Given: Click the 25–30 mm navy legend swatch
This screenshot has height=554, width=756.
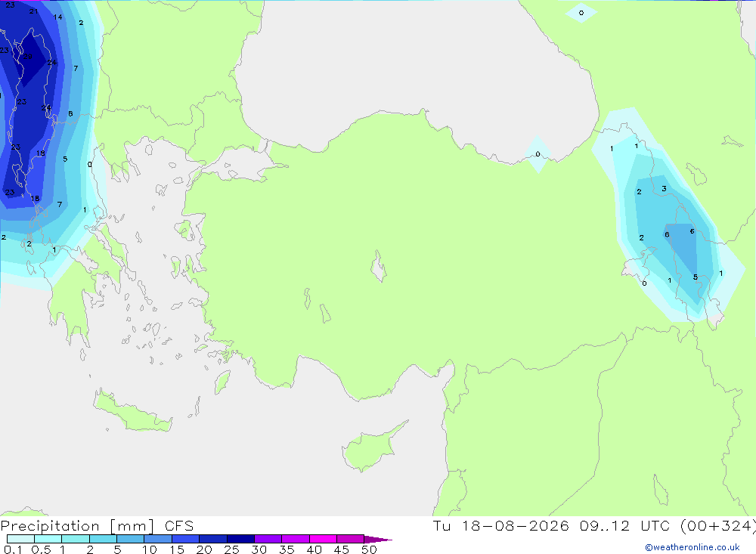Looking at the screenshot, I should (240, 539).
